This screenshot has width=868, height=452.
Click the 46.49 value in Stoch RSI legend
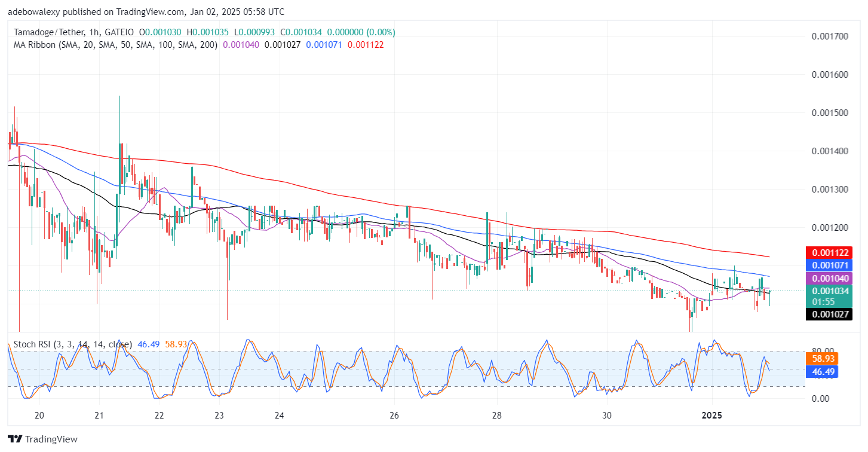click(149, 344)
